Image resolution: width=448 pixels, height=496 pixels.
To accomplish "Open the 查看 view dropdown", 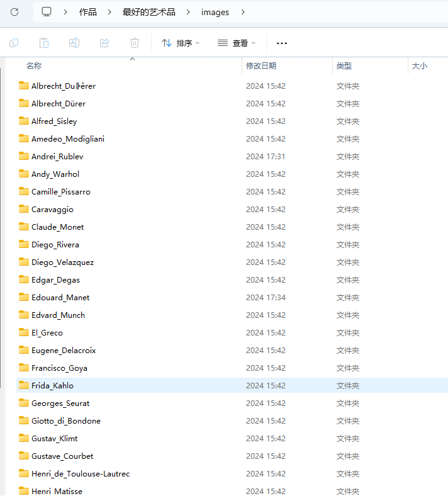I will (237, 43).
